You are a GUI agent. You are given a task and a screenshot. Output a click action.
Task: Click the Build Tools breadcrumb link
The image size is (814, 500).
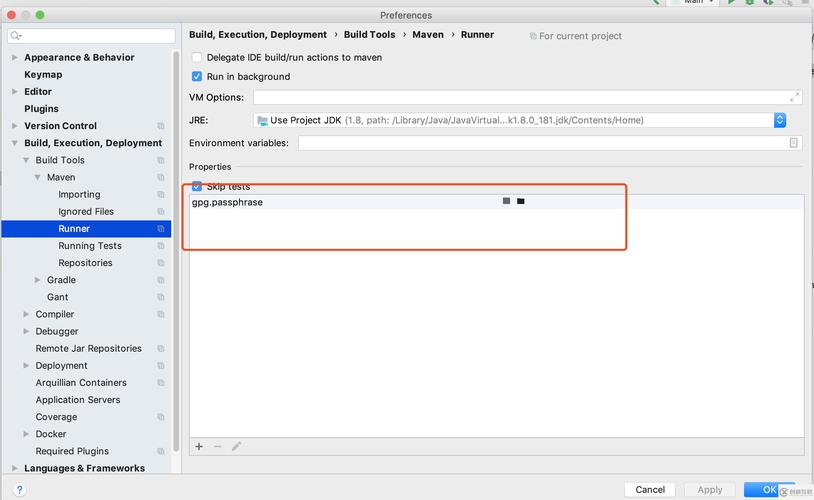(369, 35)
